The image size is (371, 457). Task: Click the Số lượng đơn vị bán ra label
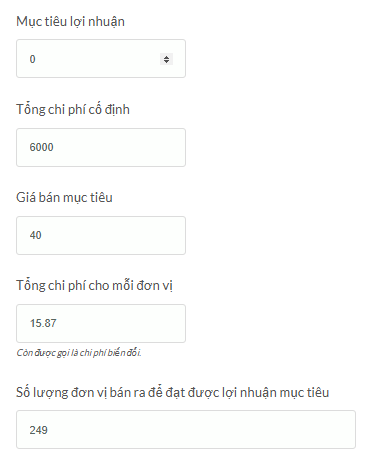172,392
